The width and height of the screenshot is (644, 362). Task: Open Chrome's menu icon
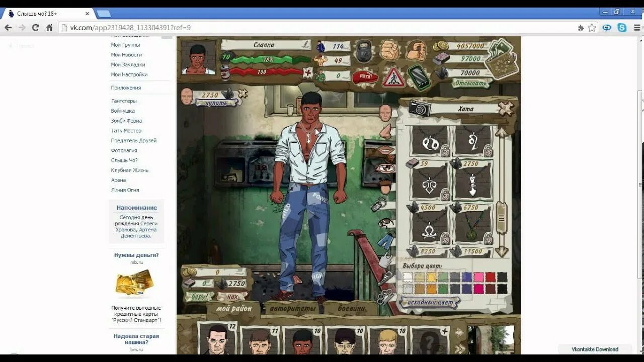coord(637,28)
